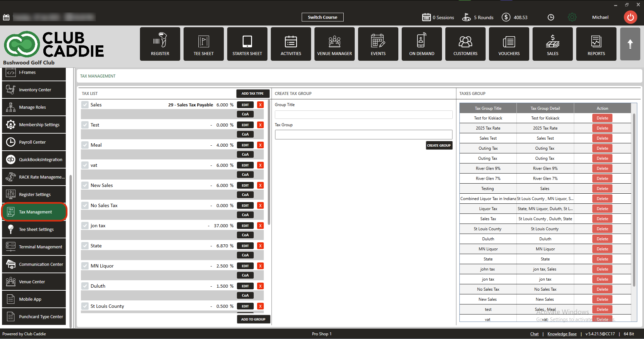
Task: Open Terminal Management in the sidebar
Action: point(34,247)
